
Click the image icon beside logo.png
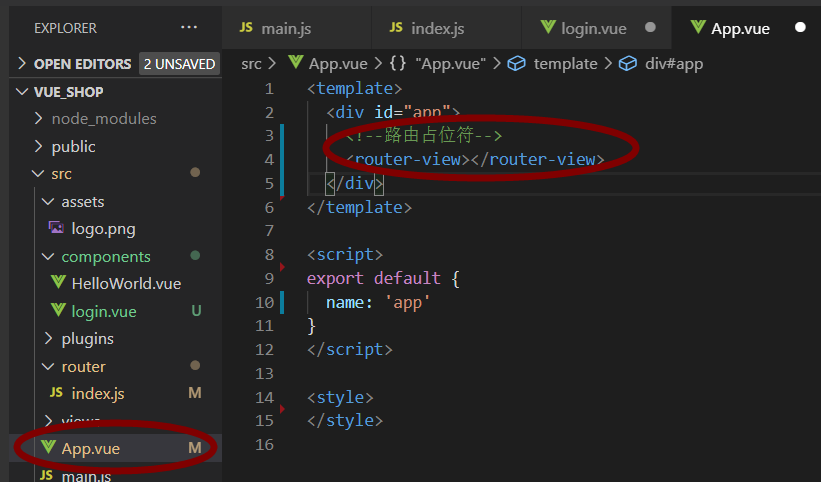(56, 228)
